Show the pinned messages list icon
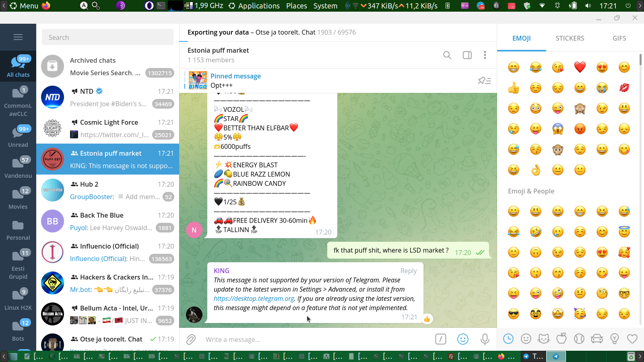644x362 pixels. [485, 81]
